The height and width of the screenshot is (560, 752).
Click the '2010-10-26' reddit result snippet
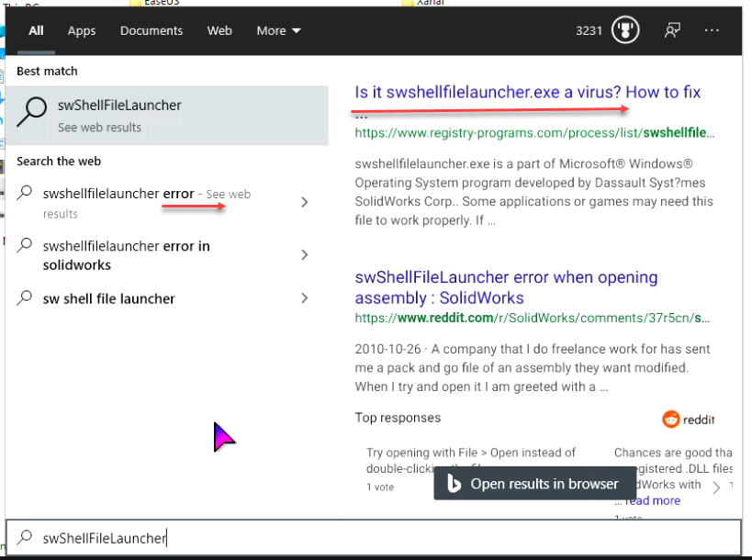533,368
